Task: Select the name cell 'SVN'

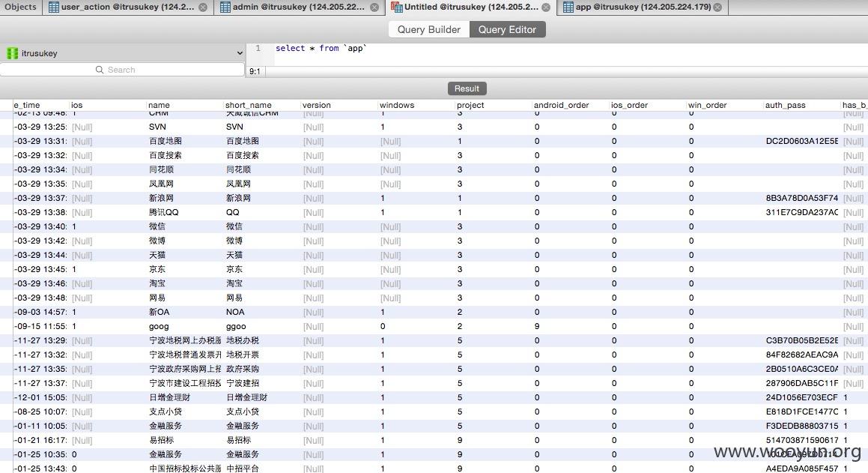Action: (157, 127)
